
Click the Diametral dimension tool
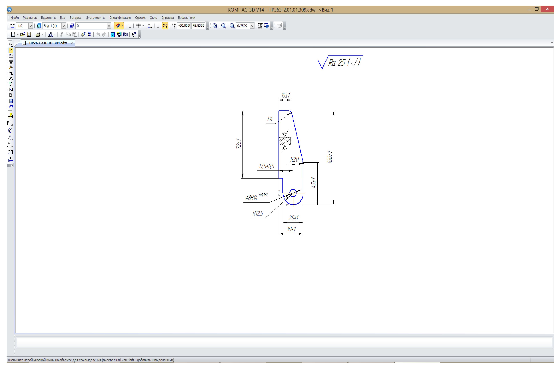click(x=10, y=130)
